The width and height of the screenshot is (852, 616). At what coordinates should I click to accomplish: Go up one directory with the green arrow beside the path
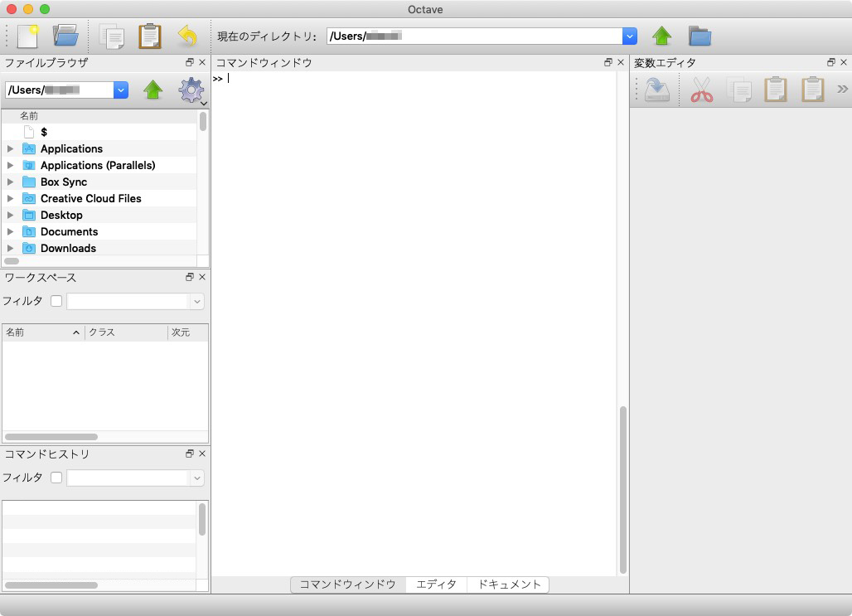pyautogui.click(x=661, y=35)
